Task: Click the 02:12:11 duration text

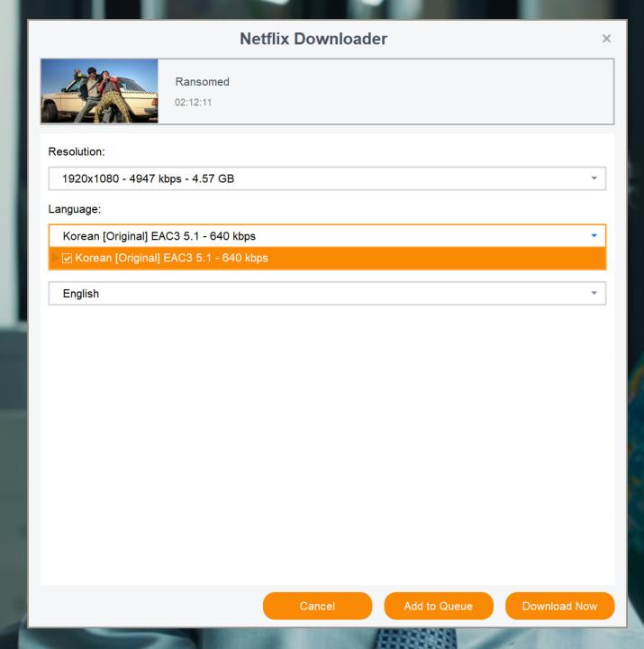Action: click(x=193, y=102)
